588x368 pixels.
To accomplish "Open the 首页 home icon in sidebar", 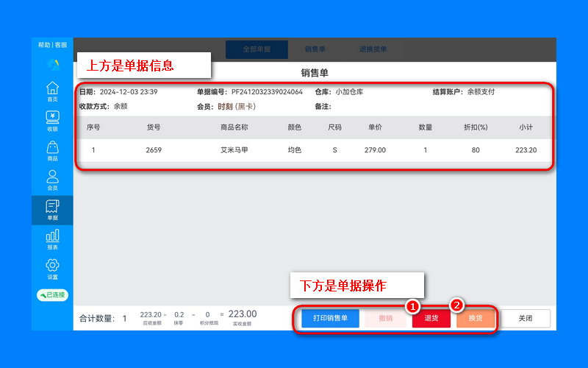I will (x=52, y=91).
